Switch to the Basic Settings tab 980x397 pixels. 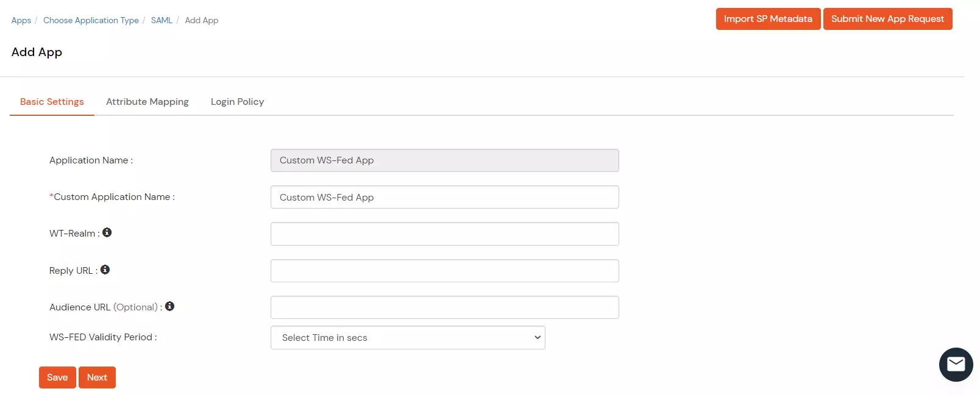click(x=52, y=102)
